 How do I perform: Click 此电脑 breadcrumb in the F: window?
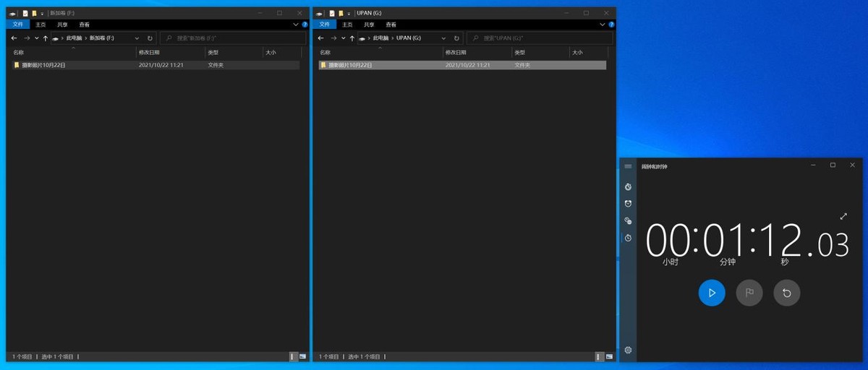(75, 38)
